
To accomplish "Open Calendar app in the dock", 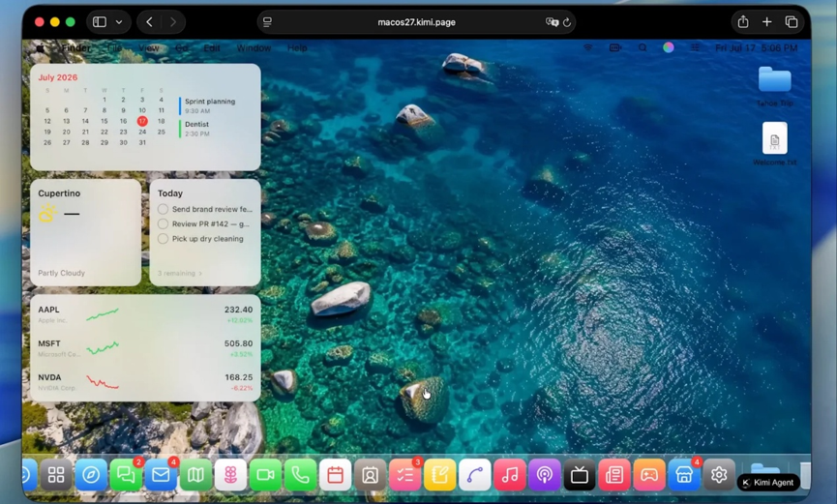I will click(x=335, y=475).
